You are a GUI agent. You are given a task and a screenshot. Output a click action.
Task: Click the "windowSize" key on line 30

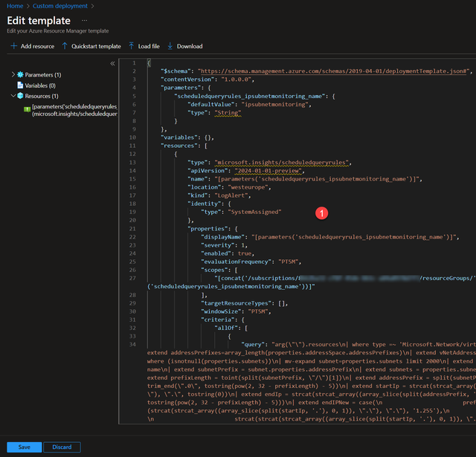click(222, 311)
